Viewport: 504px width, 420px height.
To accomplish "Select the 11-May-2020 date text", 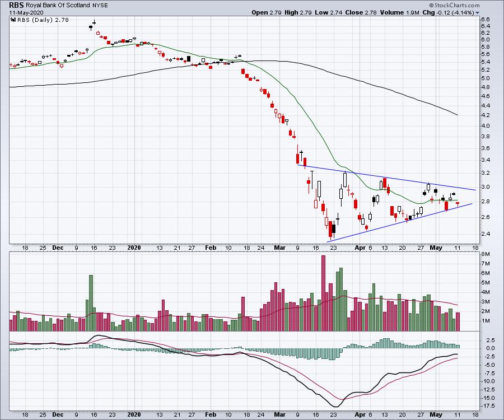I will [26, 12].
